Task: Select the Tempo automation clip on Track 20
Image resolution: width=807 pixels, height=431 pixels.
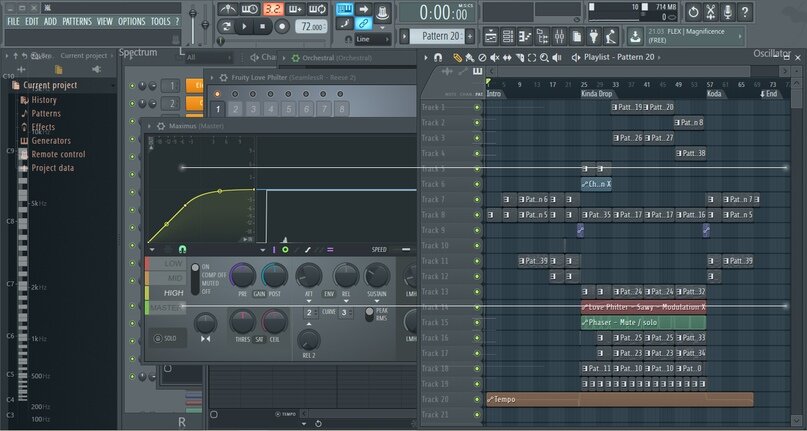Action: [x=620, y=400]
